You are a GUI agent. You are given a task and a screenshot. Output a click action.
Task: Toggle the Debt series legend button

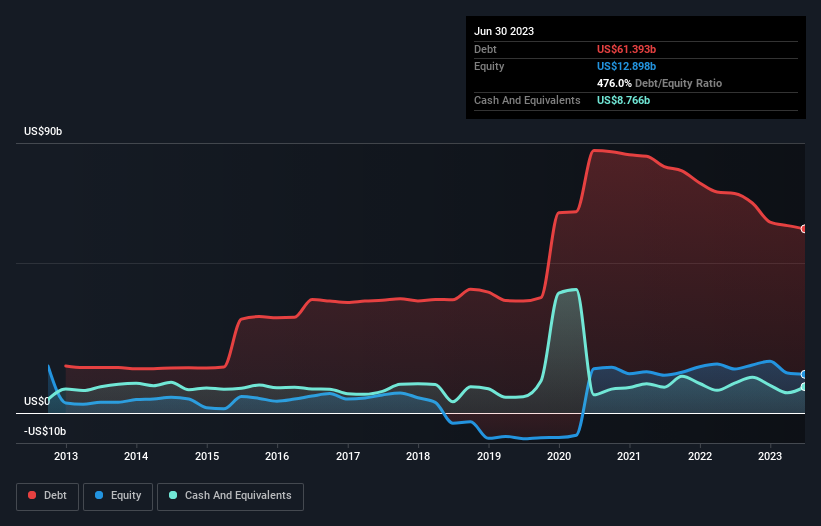[47, 496]
